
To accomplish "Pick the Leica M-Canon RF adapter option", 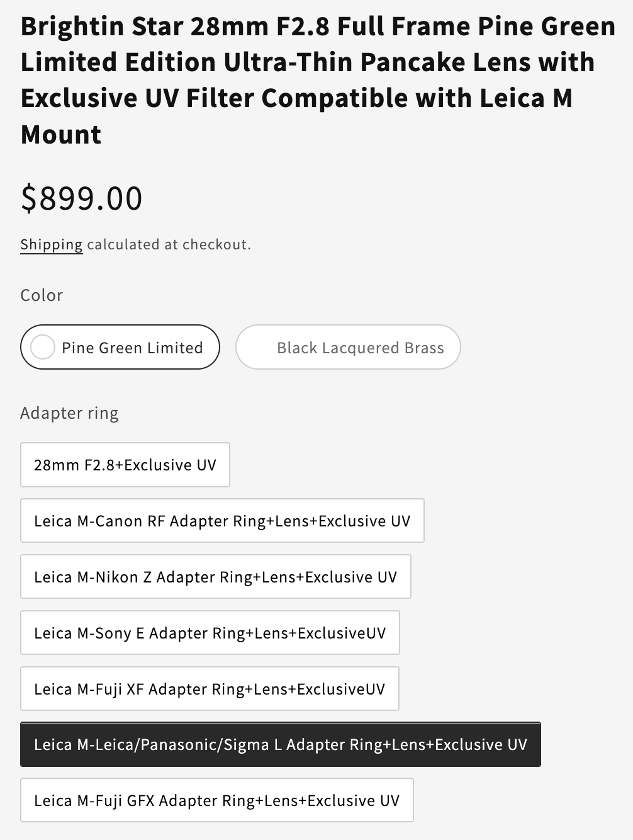I will pyautogui.click(x=221, y=521).
